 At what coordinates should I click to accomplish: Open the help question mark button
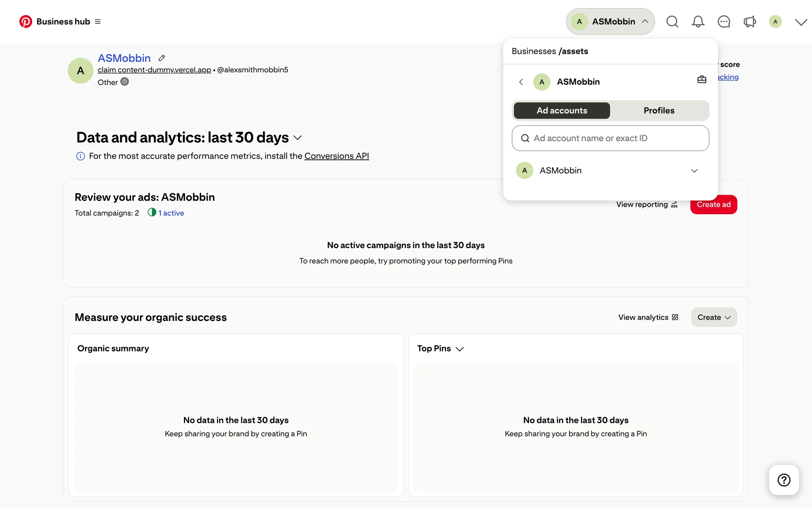pos(784,480)
